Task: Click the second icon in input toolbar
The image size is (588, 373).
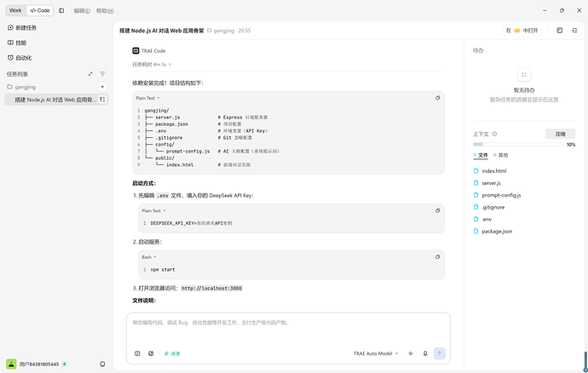Action: 151,353
